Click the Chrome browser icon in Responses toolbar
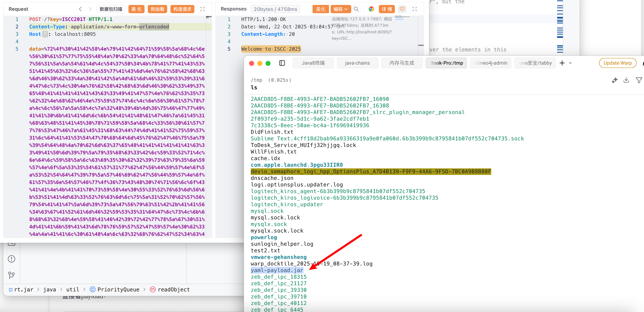Image resolution: width=644 pixels, height=312 pixels. tap(371, 9)
